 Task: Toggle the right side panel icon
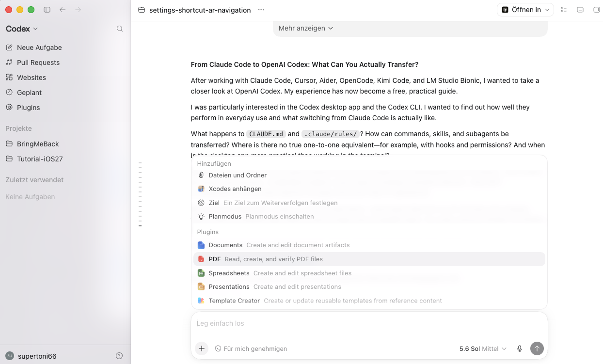[597, 10]
